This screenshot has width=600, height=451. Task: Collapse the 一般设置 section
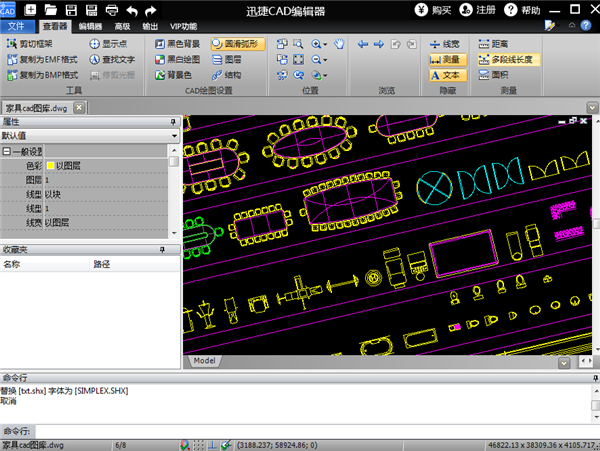7,151
